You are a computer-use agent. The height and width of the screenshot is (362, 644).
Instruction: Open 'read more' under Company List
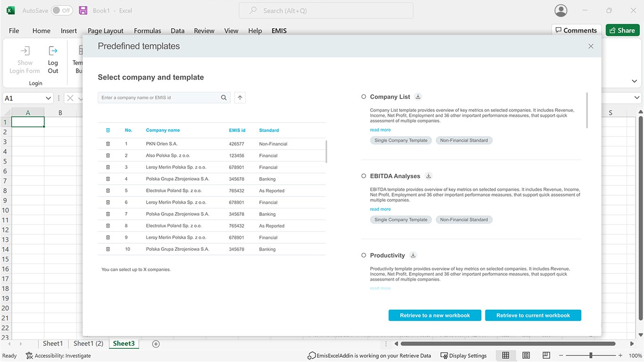pyautogui.click(x=380, y=130)
